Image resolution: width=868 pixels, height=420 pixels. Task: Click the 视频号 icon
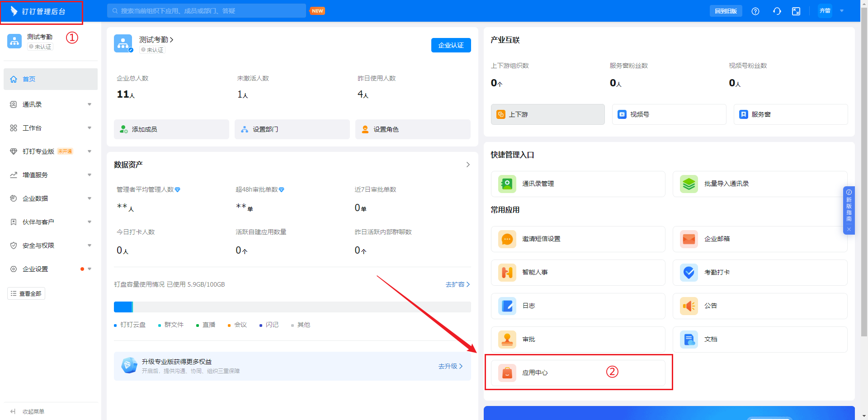pos(622,114)
